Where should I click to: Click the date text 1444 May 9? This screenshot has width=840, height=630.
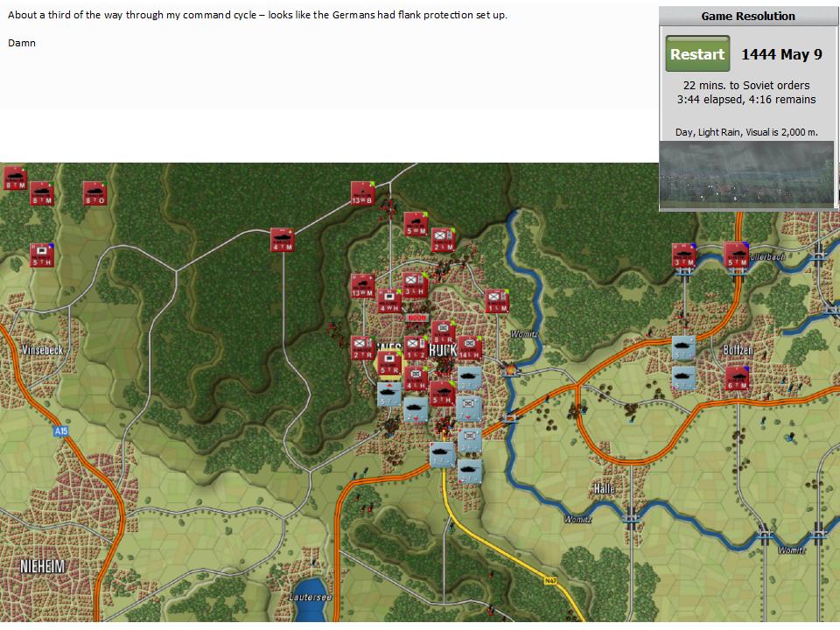point(781,54)
